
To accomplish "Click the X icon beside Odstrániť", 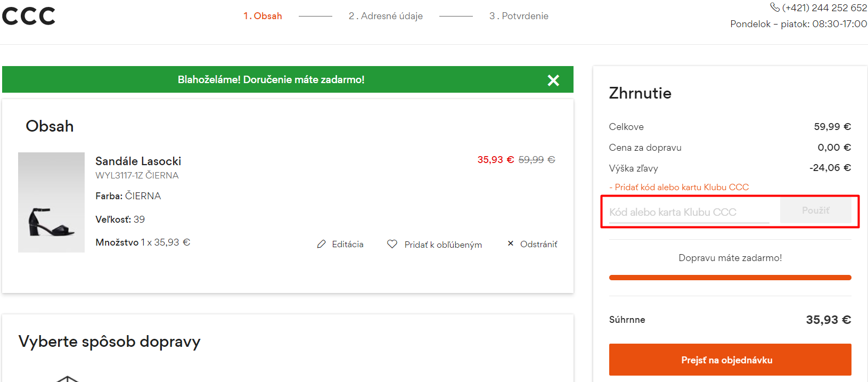I will (511, 243).
